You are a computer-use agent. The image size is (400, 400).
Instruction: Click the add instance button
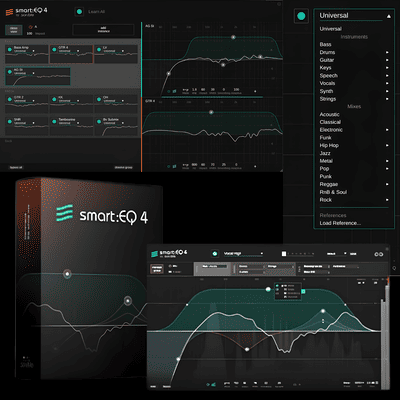click(104, 30)
